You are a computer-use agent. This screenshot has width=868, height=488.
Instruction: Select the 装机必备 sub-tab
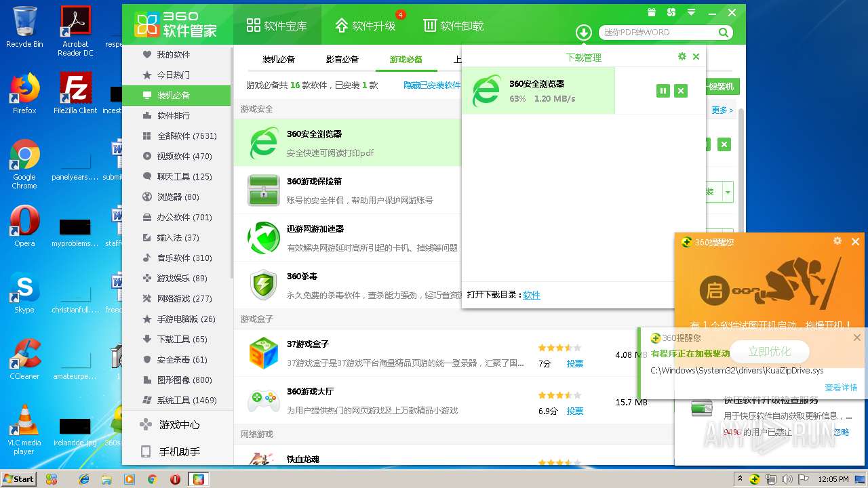coord(279,60)
